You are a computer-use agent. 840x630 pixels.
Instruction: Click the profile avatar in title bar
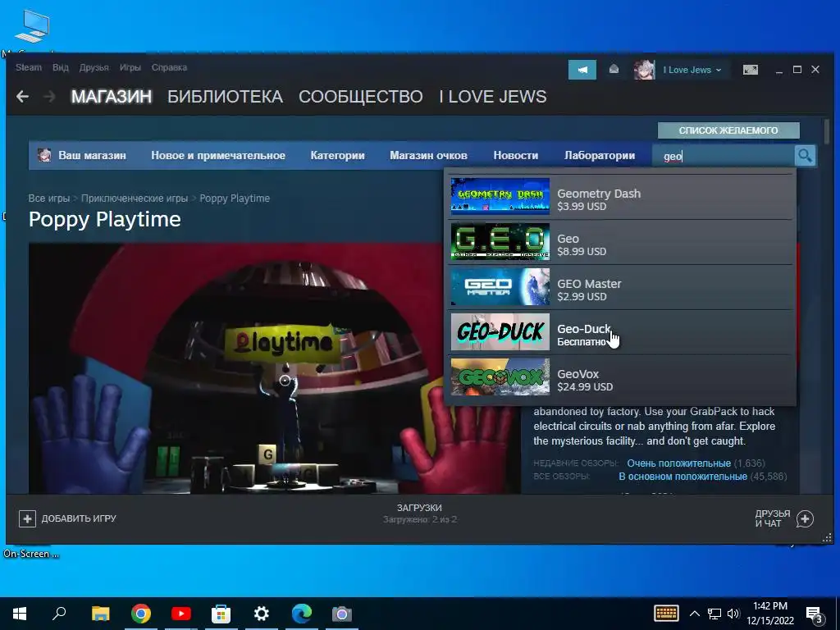(x=644, y=70)
